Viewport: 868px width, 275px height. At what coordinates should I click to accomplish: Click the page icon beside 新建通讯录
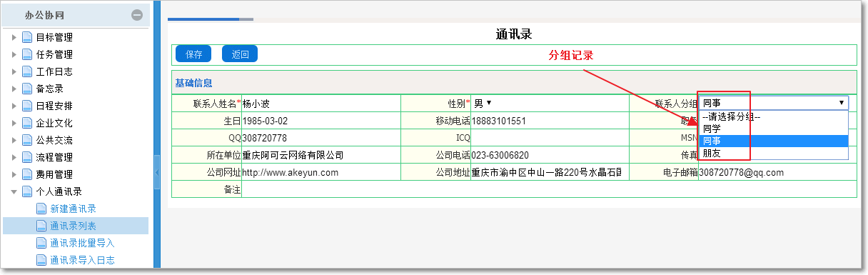pyautogui.click(x=41, y=209)
